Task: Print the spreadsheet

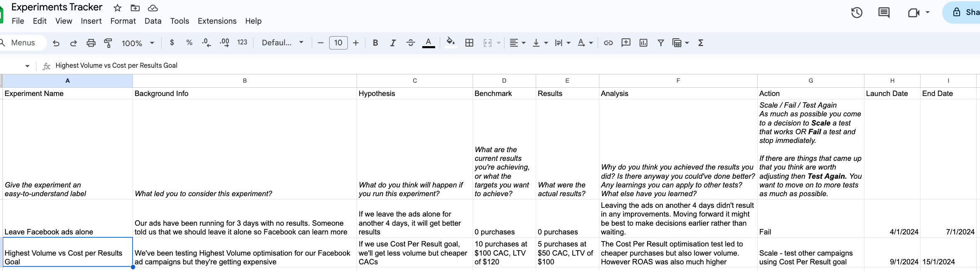Action: (91, 43)
